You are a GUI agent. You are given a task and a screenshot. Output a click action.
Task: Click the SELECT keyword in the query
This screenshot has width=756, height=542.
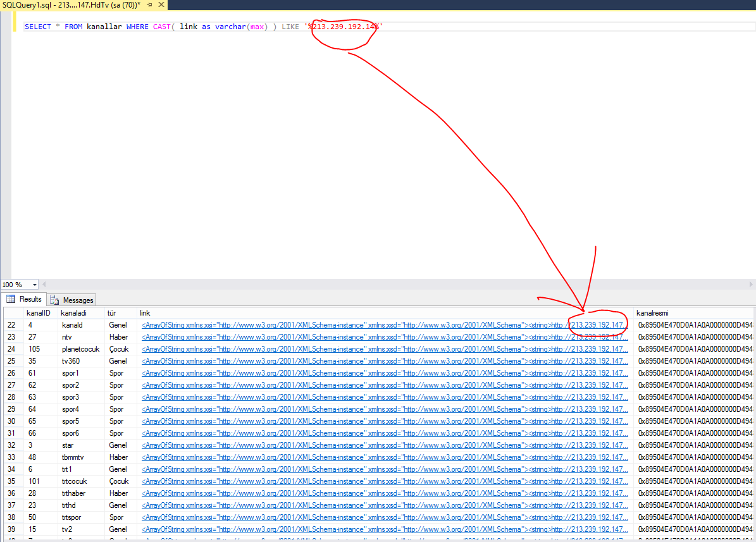click(37, 27)
